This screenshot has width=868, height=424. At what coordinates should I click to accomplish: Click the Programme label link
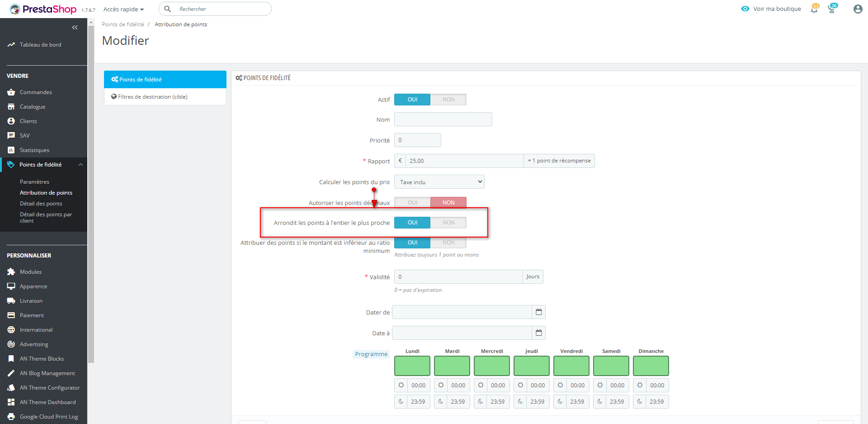(371, 354)
